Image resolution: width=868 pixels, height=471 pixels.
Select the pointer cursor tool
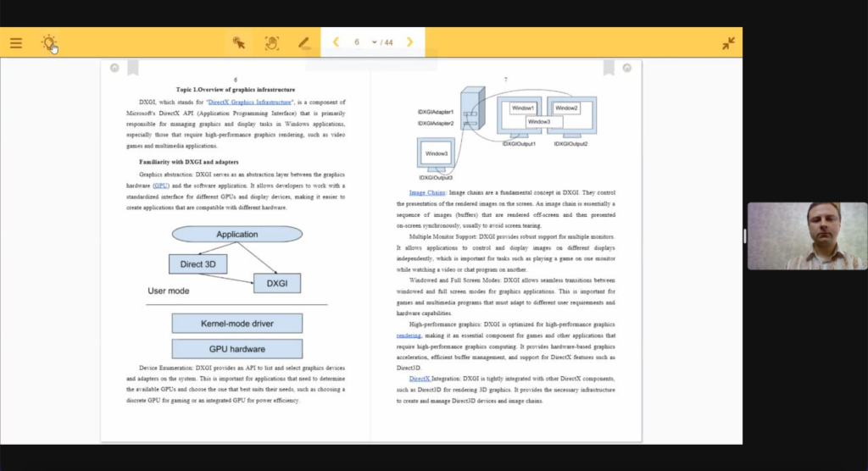click(x=238, y=42)
